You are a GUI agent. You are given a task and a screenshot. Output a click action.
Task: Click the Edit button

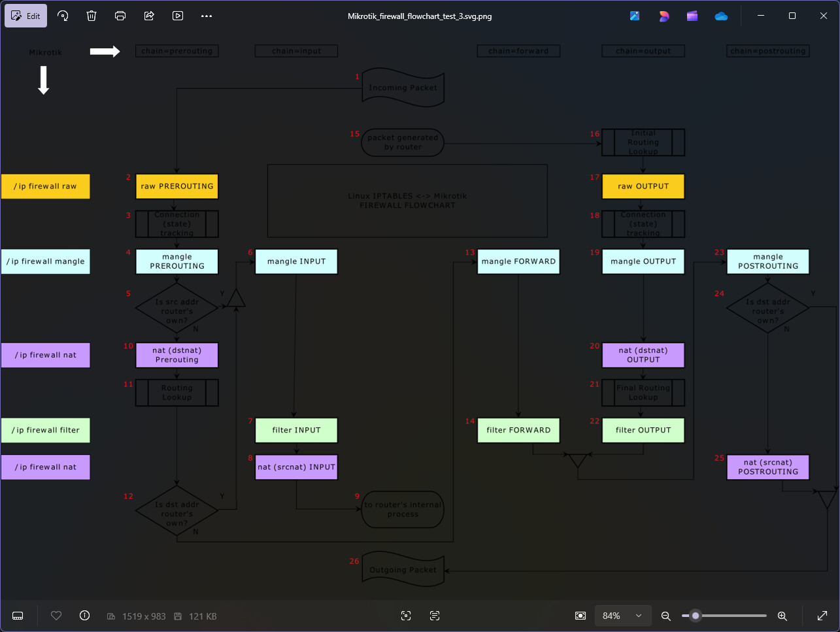(26, 16)
